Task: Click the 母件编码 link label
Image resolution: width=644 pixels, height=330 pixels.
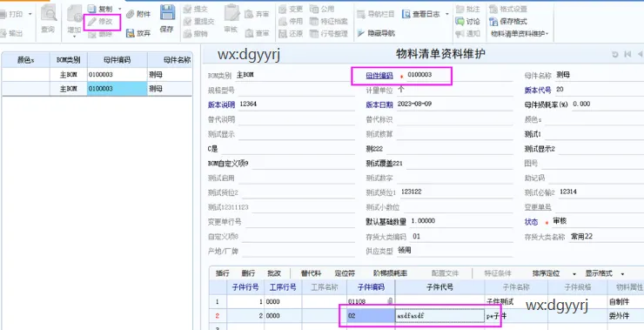Action: pyautogui.click(x=379, y=76)
